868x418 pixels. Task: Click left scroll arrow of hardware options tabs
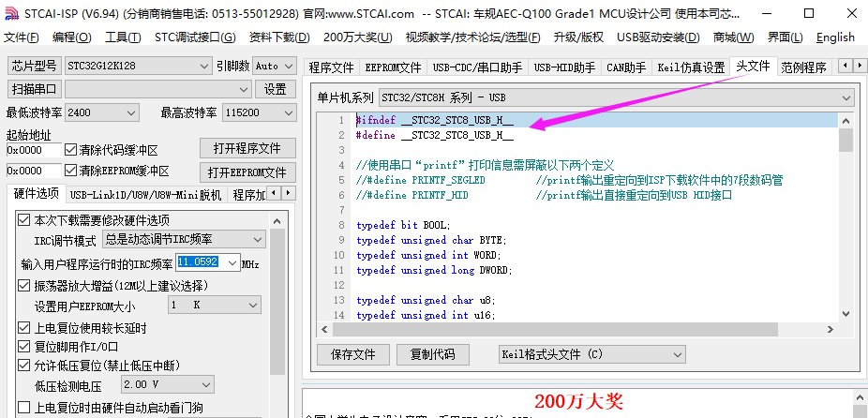pos(276,193)
